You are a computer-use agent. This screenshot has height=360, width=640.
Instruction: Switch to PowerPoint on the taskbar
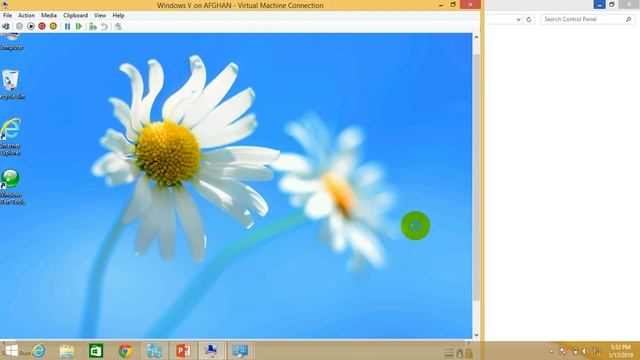pyautogui.click(x=183, y=351)
